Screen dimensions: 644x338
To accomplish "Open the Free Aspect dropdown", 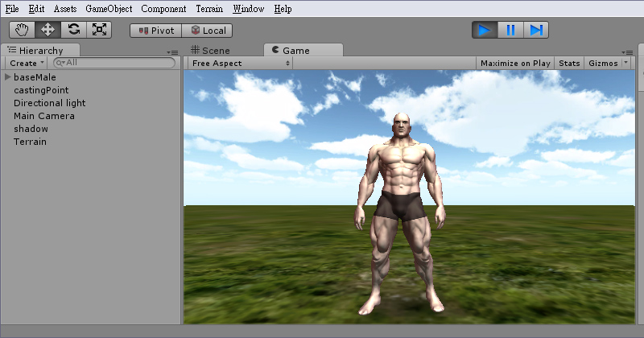I will [240, 64].
